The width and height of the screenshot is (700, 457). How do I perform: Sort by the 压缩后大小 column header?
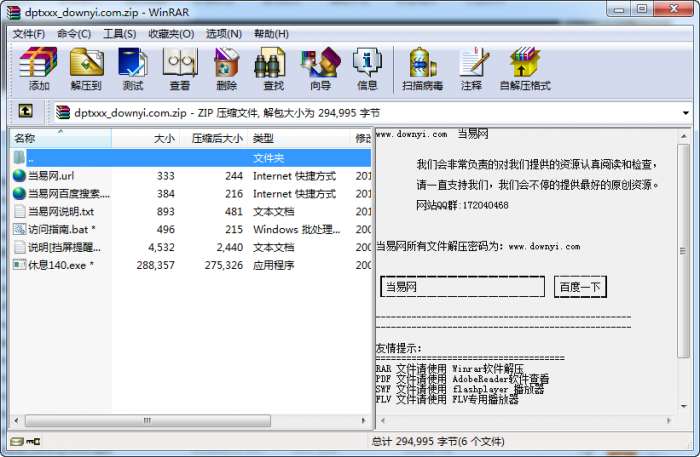tap(213, 138)
